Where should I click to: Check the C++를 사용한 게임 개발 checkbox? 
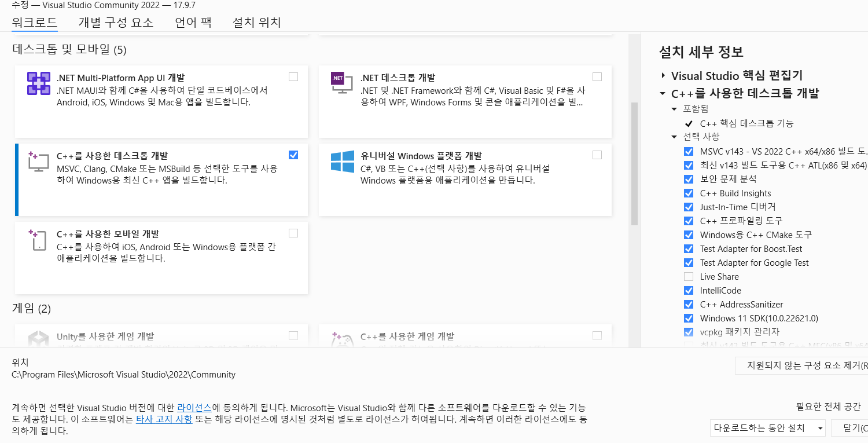point(597,335)
